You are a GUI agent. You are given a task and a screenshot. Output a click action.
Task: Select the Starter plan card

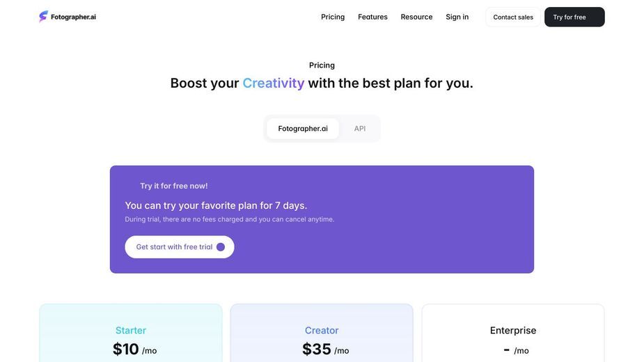click(131, 333)
